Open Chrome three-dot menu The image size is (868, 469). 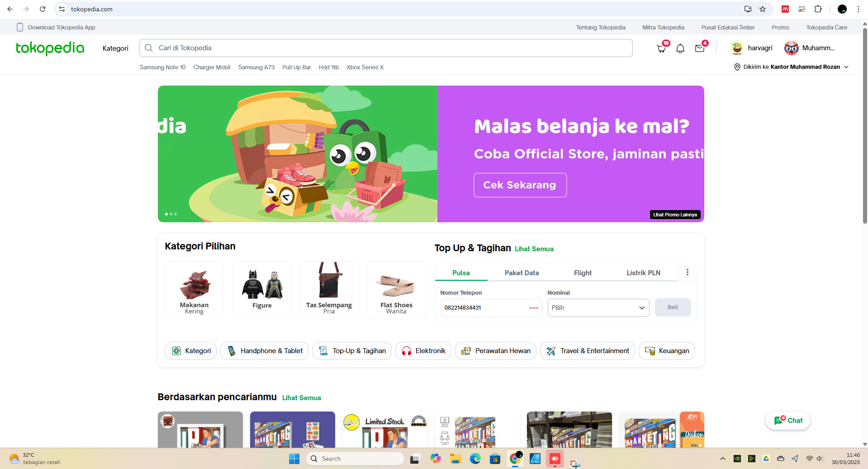[859, 9]
